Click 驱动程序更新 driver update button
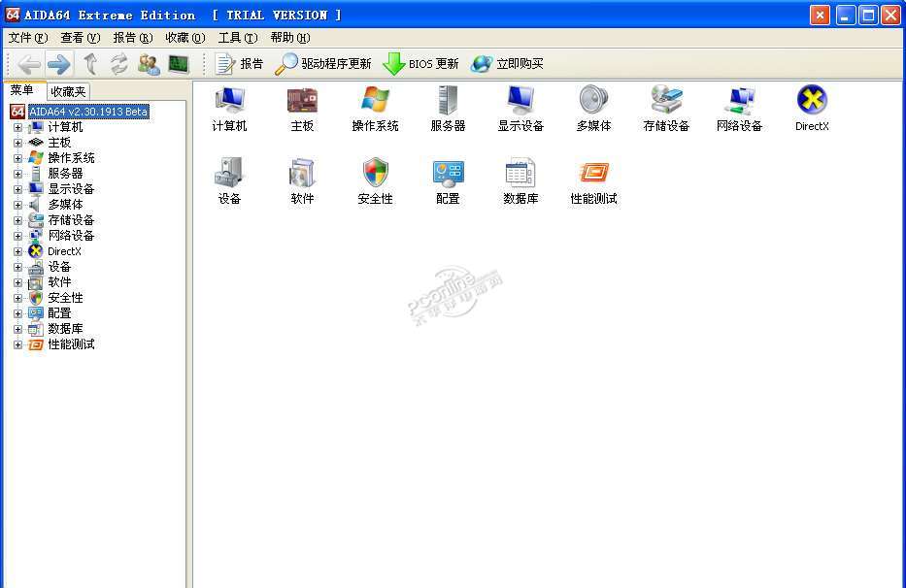The height and width of the screenshot is (588, 906). pos(323,63)
